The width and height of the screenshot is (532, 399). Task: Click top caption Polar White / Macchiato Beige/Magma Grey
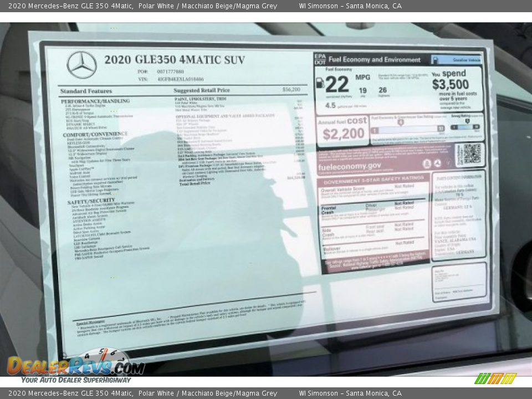(x=208, y=6)
